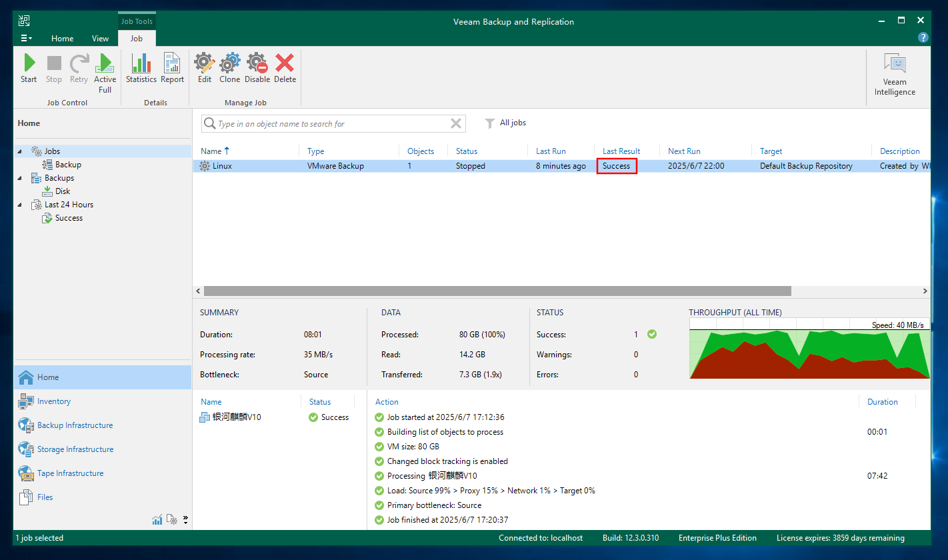This screenshot has width=948, height=560.
Task: Select the Job ribbon tab
Action: (x=137, y=38)
